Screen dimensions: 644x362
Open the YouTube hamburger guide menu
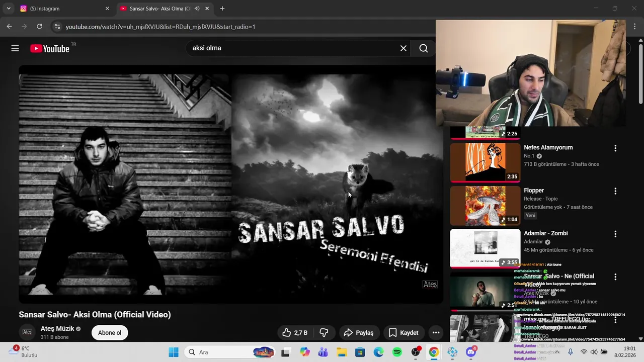coord(15,48)
